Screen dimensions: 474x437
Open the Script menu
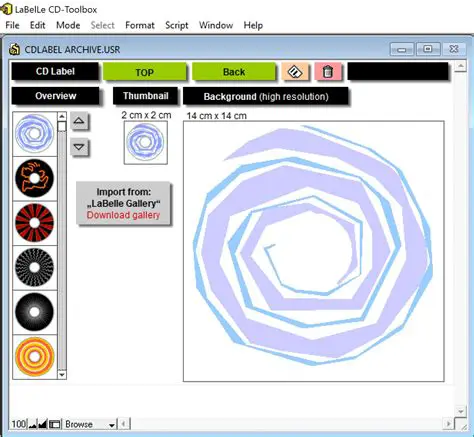coord(177,25)
